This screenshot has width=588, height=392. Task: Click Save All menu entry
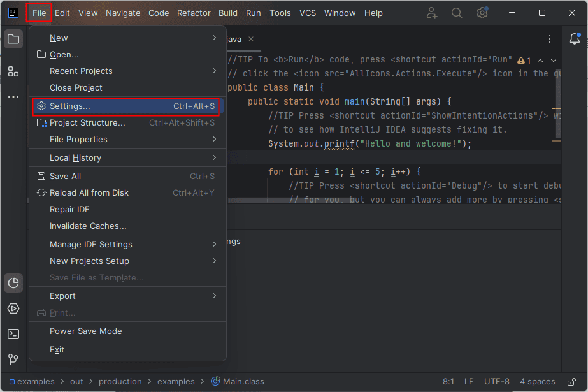coord(127,176)
